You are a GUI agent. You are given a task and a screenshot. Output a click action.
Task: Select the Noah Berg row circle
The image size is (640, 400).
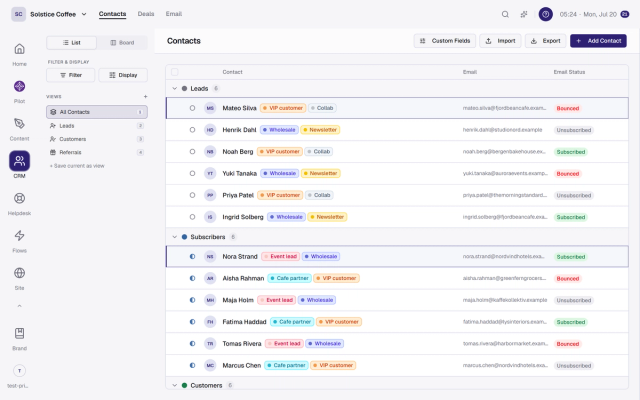coord(192,151)
